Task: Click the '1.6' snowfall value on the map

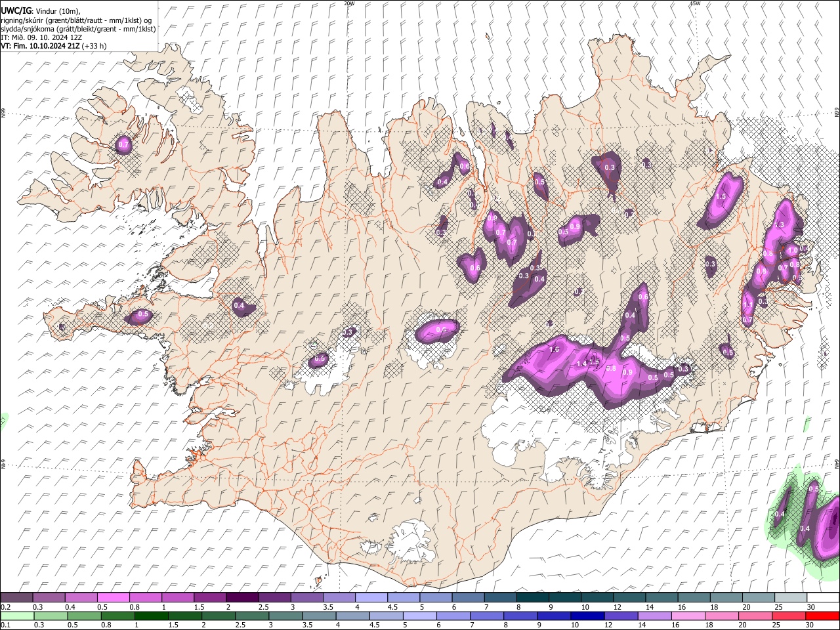Action: click(x=554, y=350)
